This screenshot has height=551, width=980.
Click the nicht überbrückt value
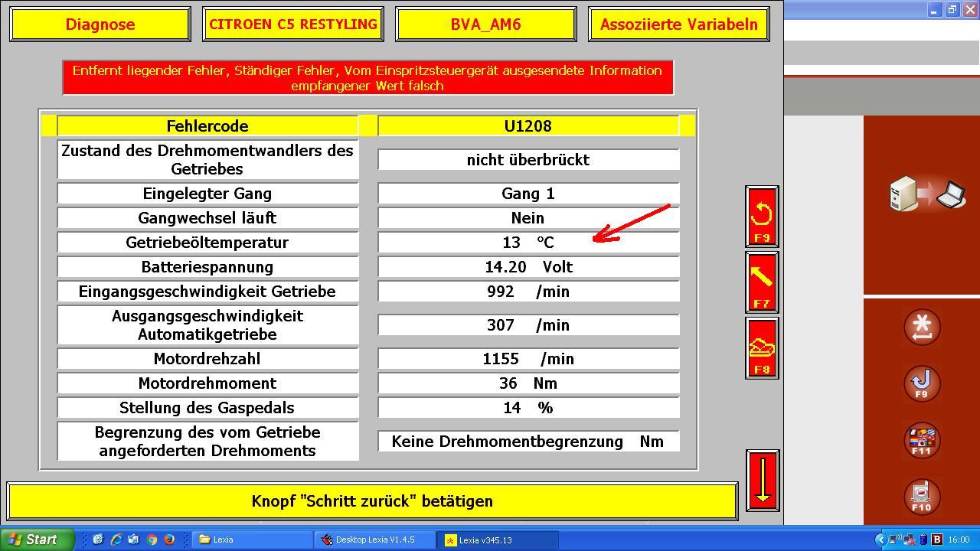coord(528,160)
